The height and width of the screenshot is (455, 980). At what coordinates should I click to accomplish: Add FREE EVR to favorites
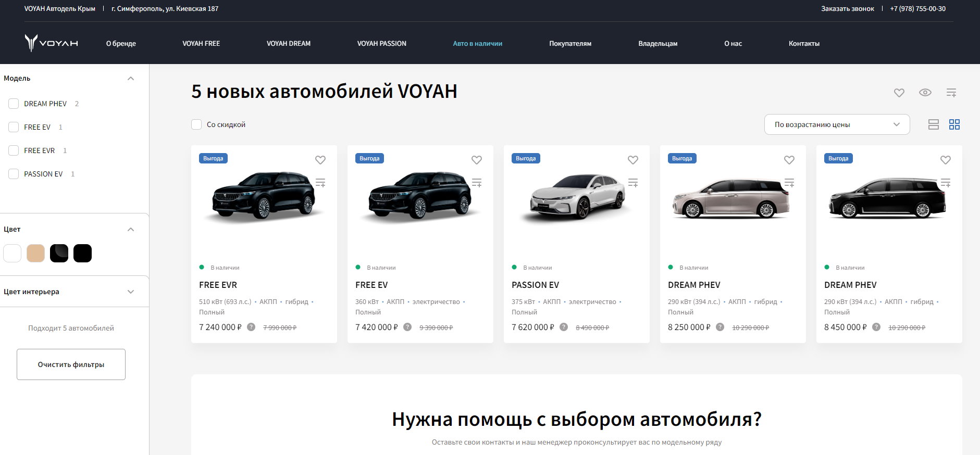(x=320, y=160)
